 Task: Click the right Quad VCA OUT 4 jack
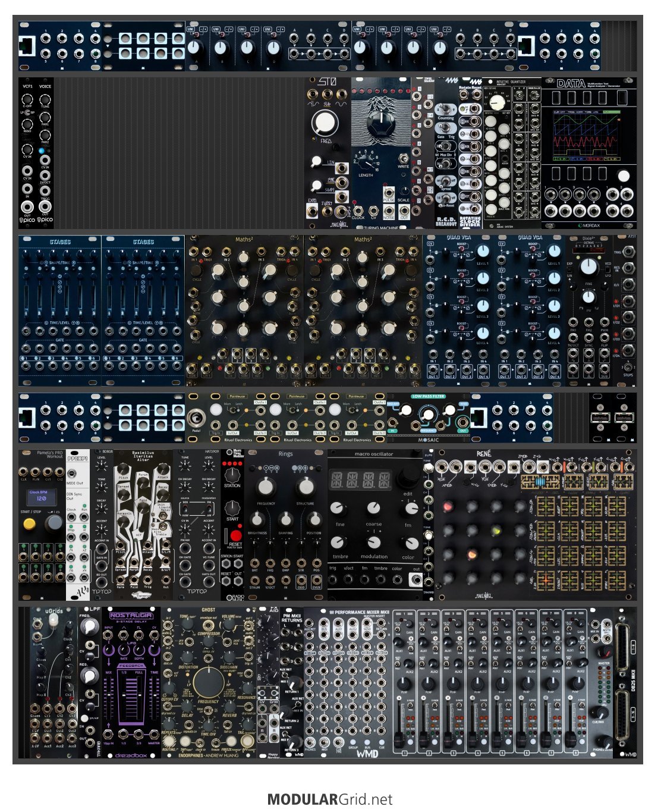[x=555, y=371]
